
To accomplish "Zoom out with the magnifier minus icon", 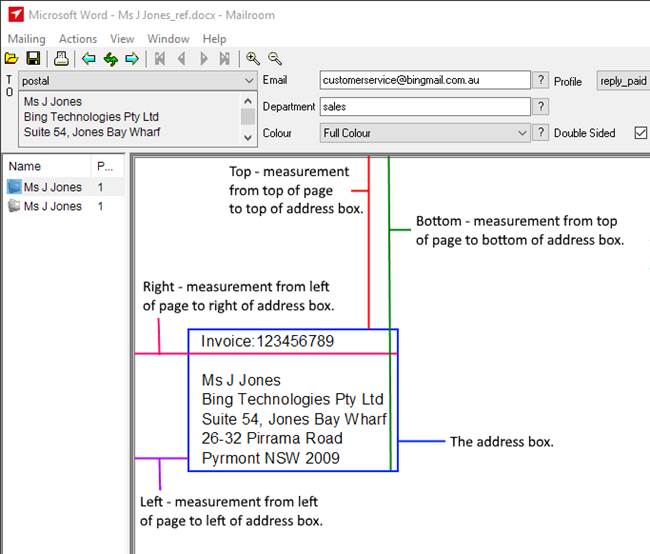I will point(275,59).
